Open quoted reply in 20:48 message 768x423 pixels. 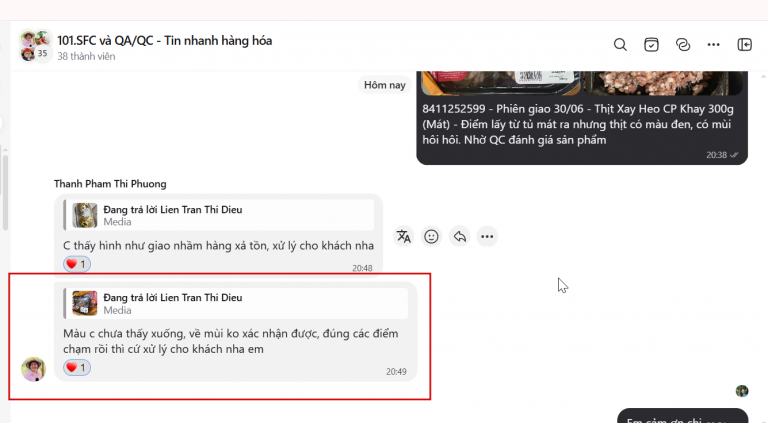tap(218, 215)
